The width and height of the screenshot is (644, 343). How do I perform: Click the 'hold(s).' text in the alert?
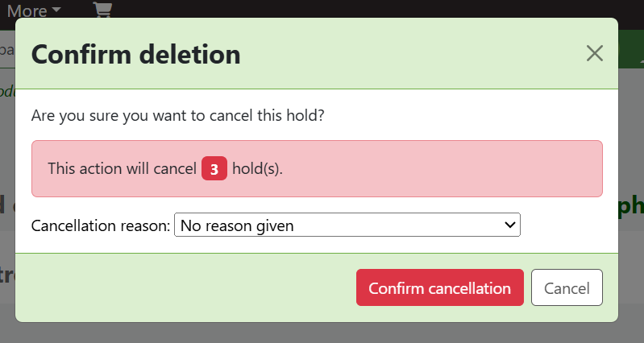click(x=258, y=169)
